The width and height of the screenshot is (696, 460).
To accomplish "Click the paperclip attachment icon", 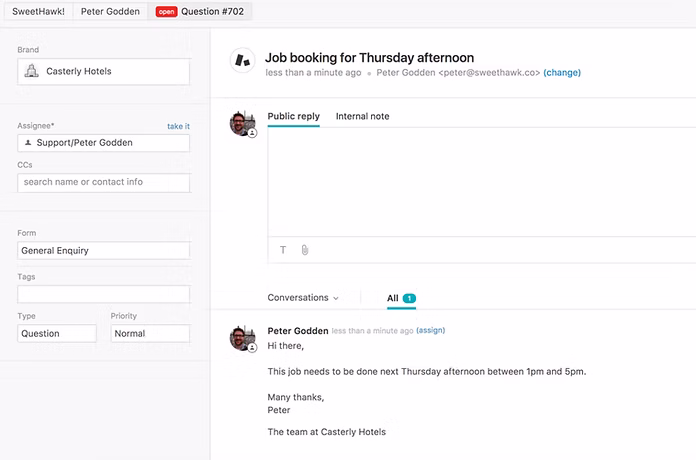I will (304, 250).
